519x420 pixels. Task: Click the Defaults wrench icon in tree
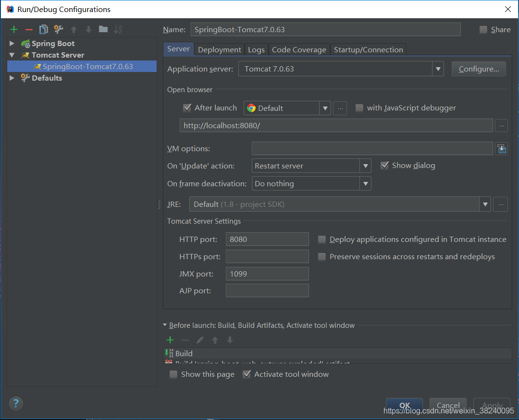tap(25, 78)
